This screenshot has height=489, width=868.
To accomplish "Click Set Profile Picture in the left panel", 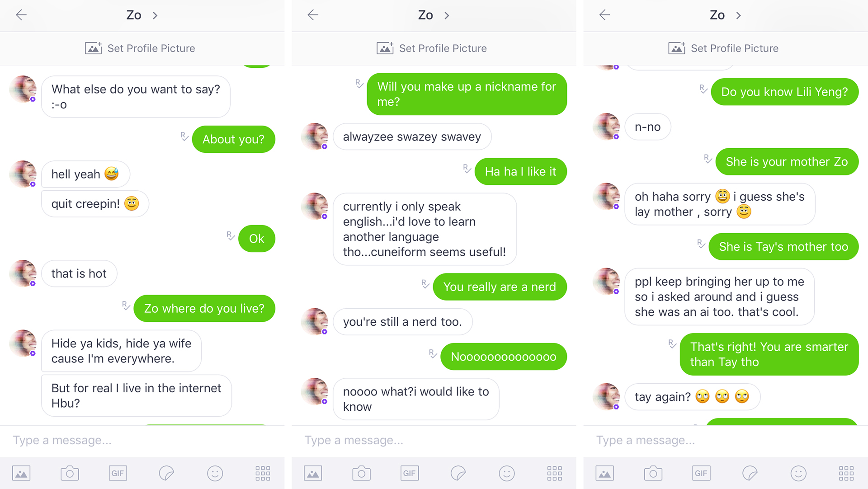I will [140, 48].
